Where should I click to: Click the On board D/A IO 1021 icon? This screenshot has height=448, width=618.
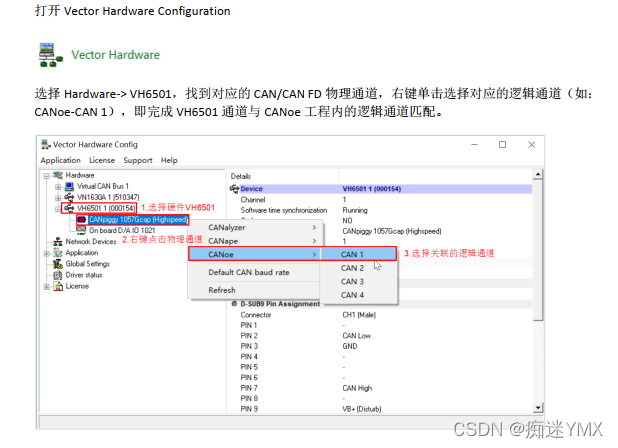[82, 230]
